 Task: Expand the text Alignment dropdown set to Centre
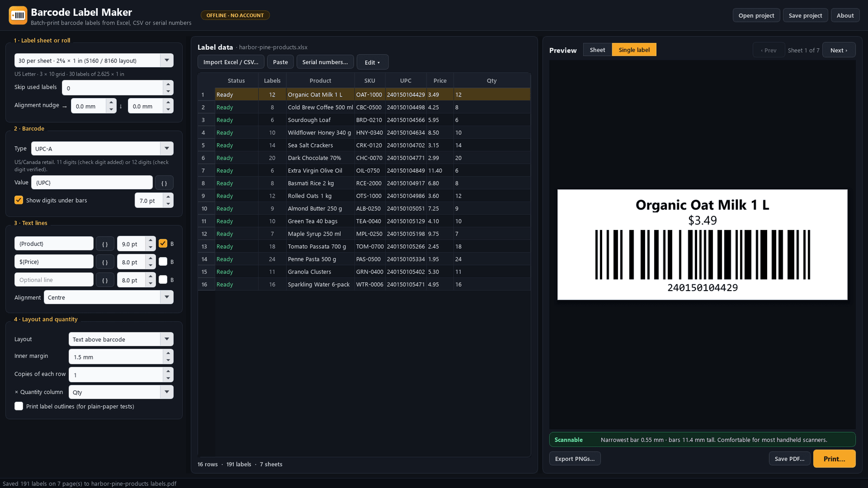(x=108, y=297)
